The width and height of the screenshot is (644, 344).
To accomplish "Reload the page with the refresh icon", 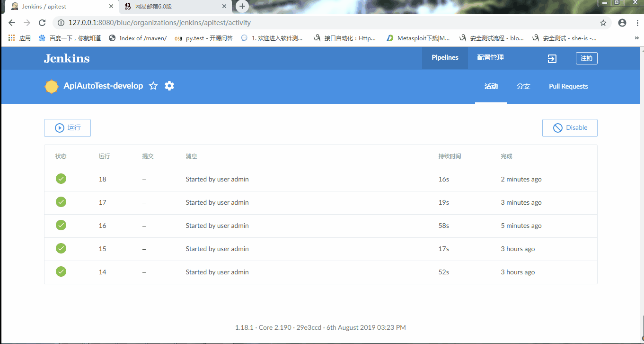I will [x=42, y=23].
